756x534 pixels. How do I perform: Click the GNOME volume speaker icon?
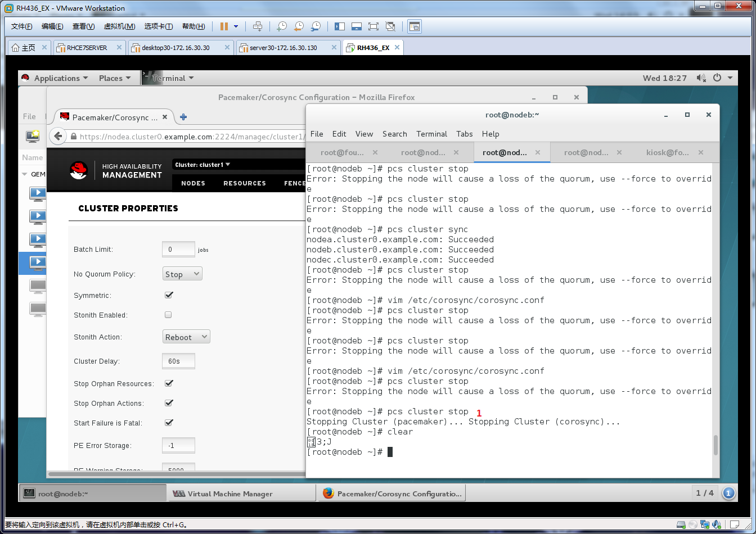701,78
